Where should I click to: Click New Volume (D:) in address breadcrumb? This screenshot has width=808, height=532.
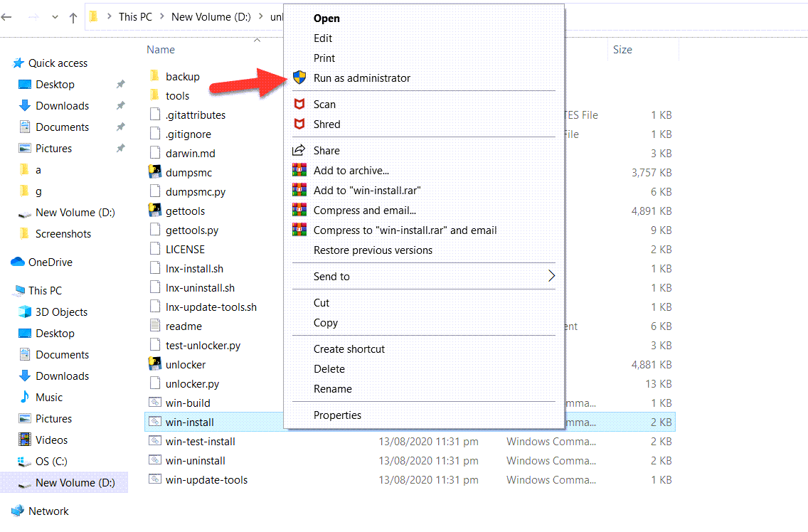pos(211,17)
